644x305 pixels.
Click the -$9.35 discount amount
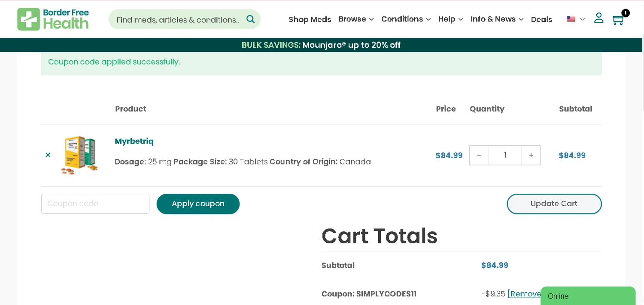(493, 294)
